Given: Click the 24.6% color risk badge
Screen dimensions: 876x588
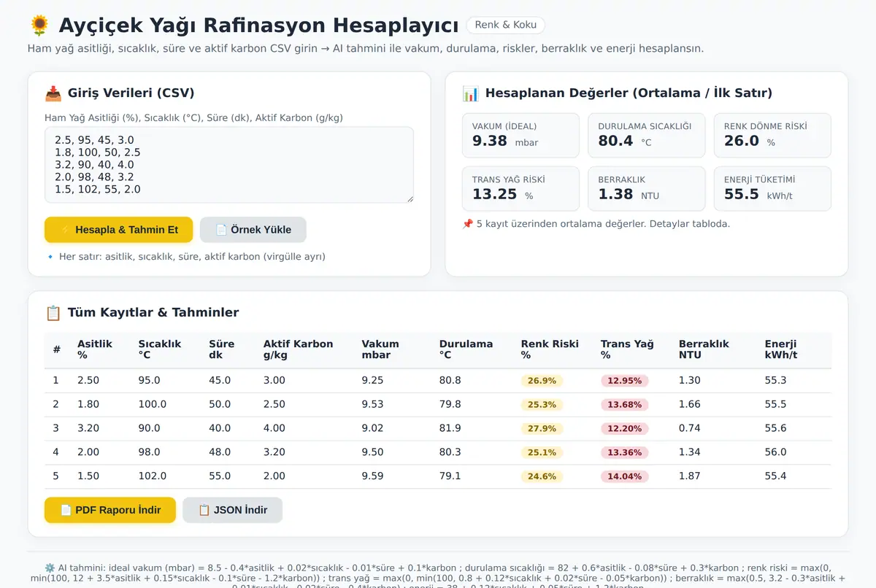Looking at the screenshot, I should tap(542, 477).
